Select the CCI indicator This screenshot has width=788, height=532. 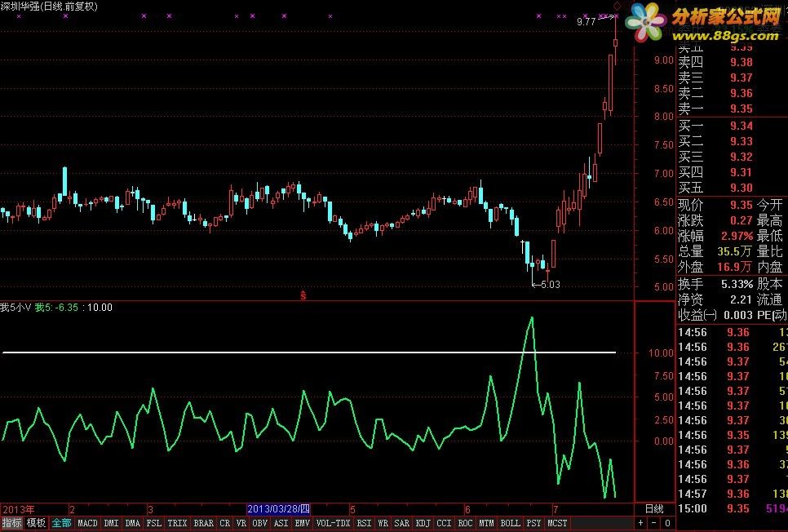point(444,524)
